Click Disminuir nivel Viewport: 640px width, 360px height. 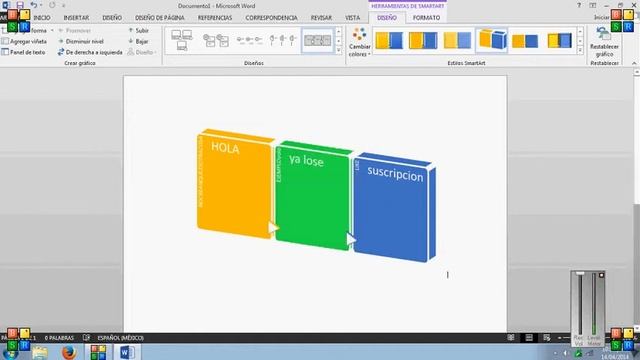tap(81, 41)
